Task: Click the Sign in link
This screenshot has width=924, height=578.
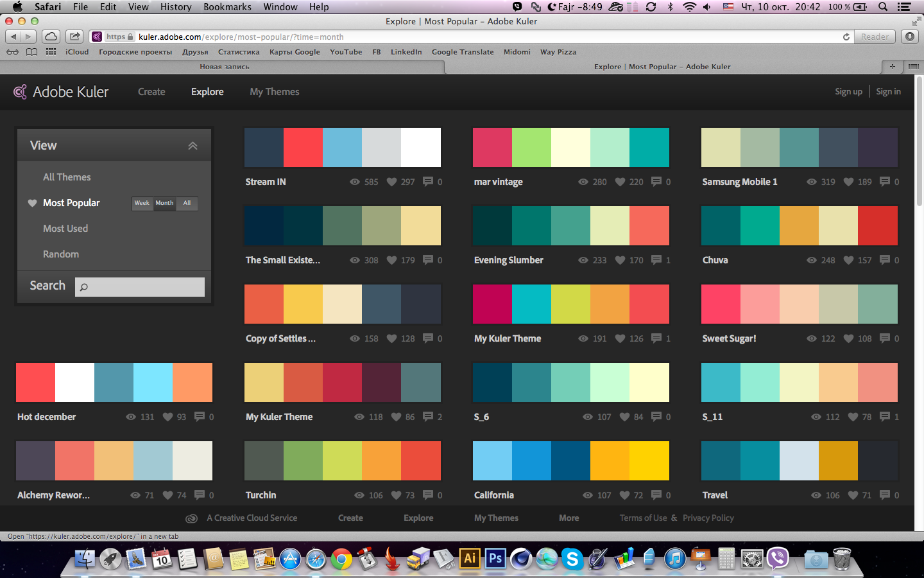Action: 888,92
